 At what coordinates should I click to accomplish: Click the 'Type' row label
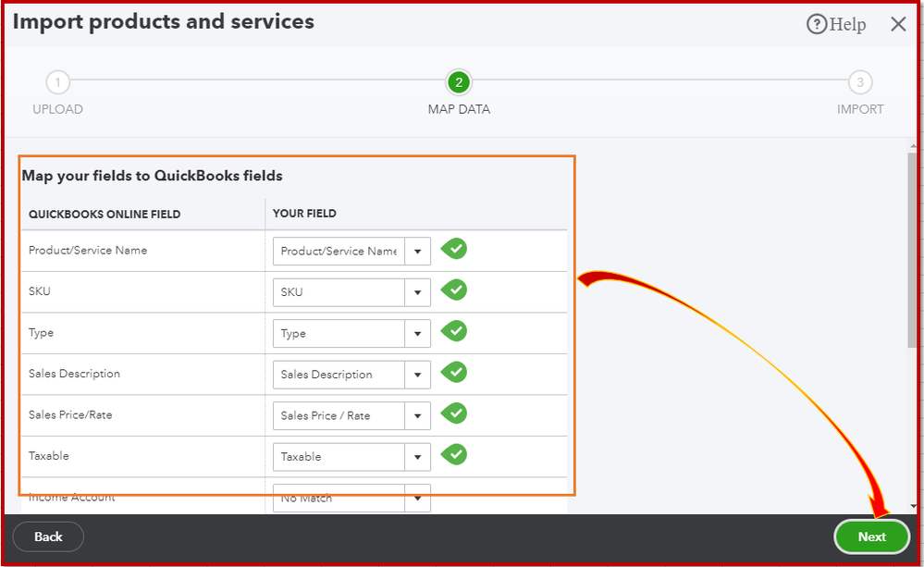click(x=41, y=333)
